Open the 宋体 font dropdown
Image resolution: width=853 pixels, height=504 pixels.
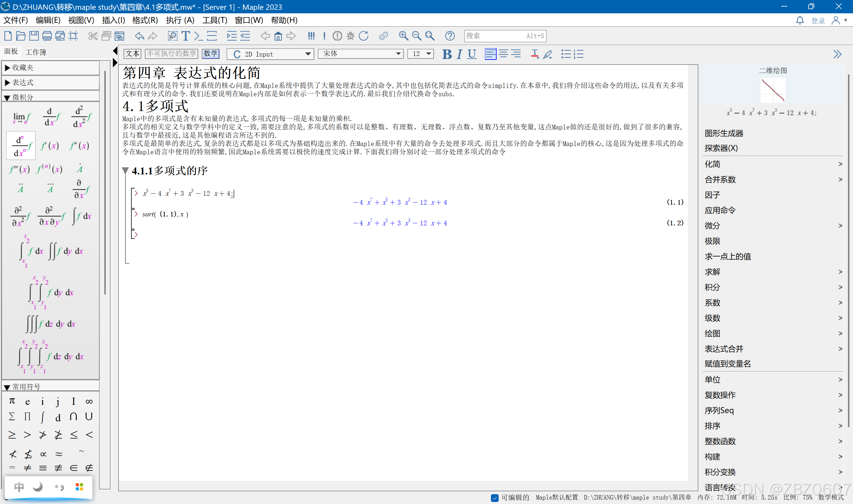click(360, 54)
